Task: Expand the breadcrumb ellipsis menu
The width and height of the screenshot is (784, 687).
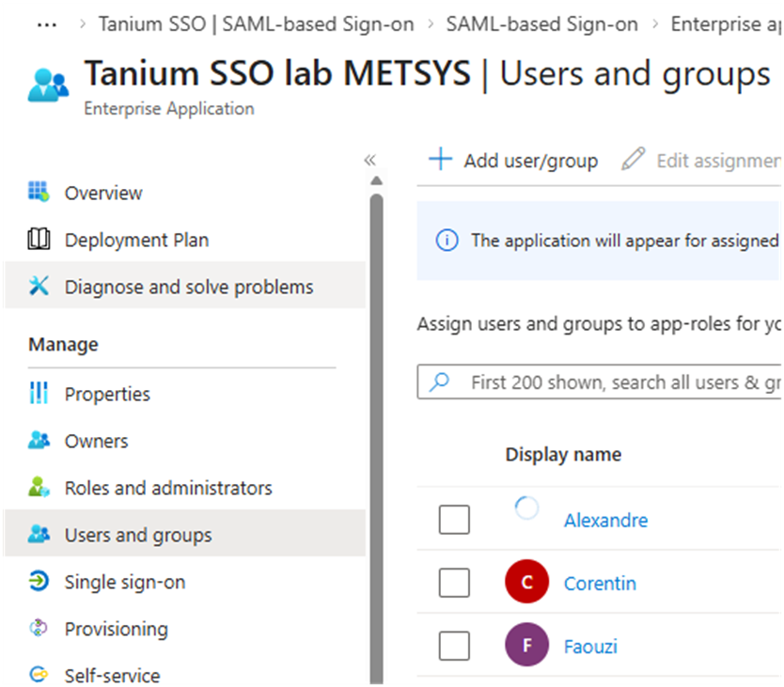Action: click(x=46, y=24)
